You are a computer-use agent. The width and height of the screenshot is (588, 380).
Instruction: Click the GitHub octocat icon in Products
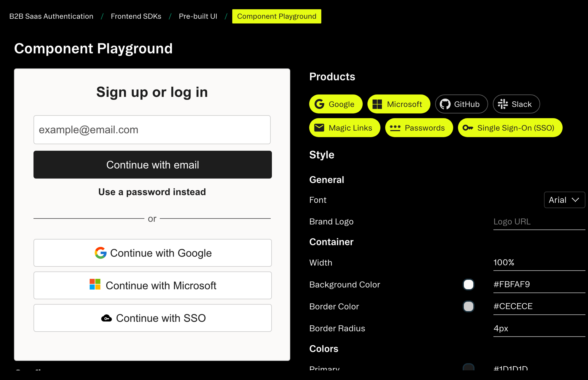point(445,104)
